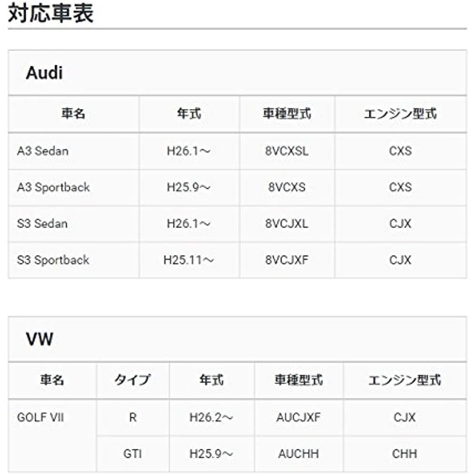The width and height of the screenshot is (476, 476).
Task: Select the CHH engine code cell
Action: tap(404, 454)
